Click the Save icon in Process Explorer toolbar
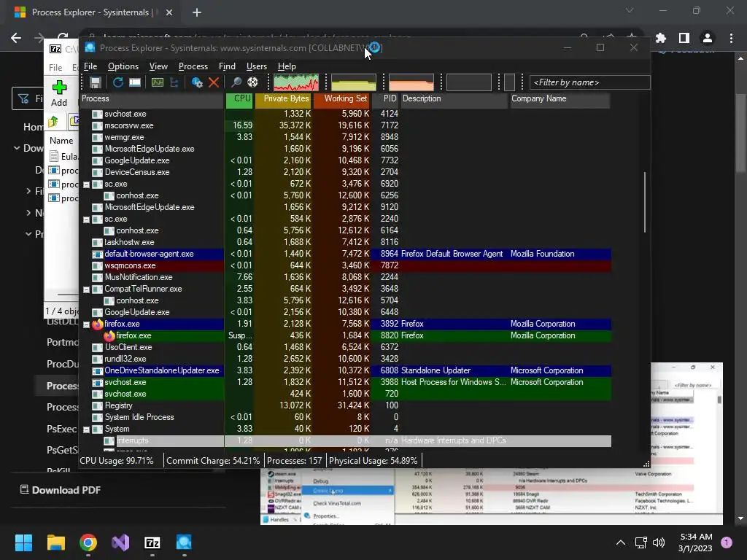The width and height of the screenshot is (747, 560). pos(96,82)
